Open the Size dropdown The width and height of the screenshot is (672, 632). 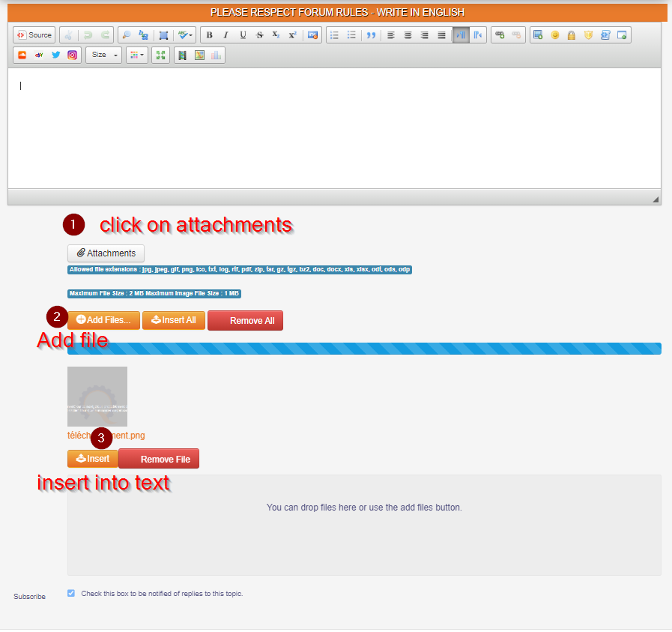click(103, 55)
